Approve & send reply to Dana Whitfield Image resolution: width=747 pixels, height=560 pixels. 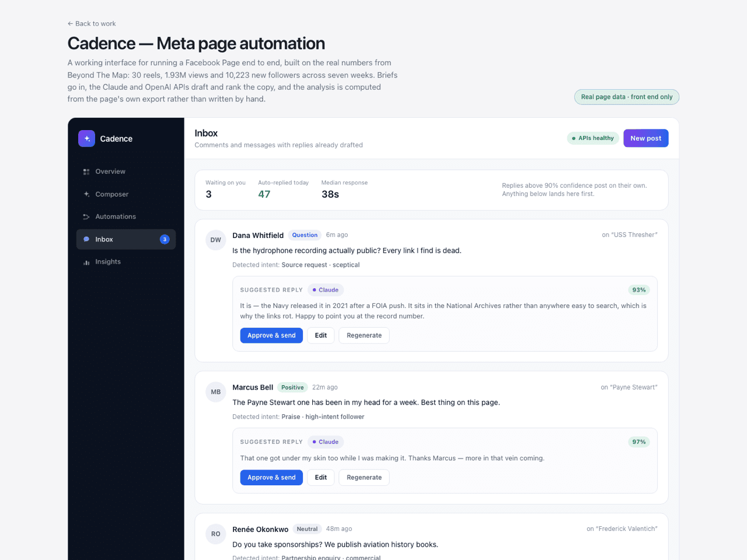click(x=271, y=335)
